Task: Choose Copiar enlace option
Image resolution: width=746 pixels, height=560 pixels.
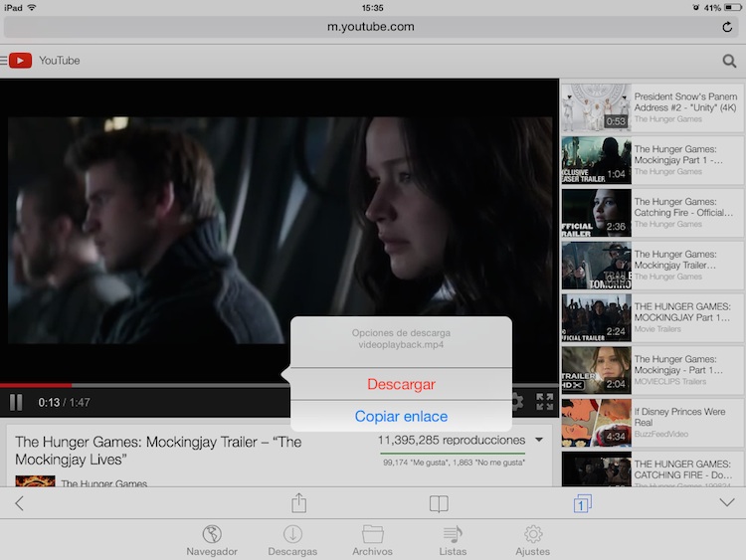Action: pos(401,416)
